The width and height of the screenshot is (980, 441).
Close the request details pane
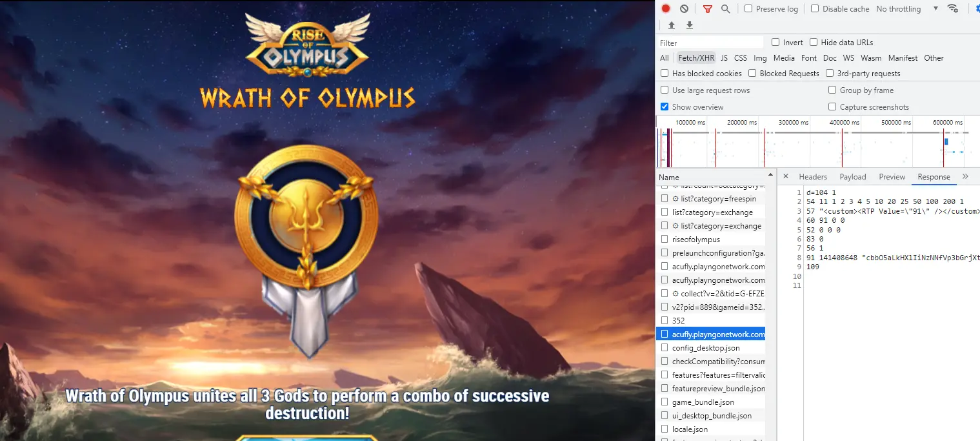(x=786, y=176)
